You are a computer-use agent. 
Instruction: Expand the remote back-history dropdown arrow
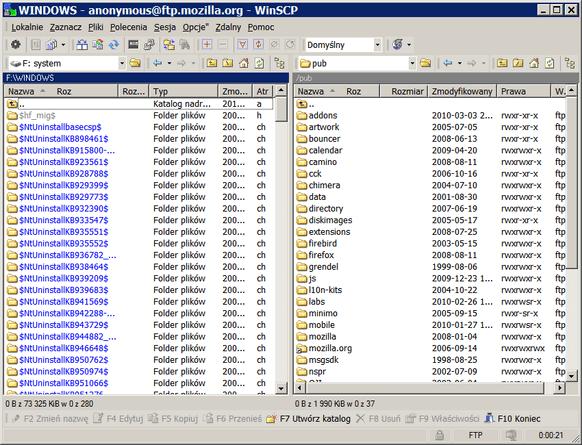[460, 63]
